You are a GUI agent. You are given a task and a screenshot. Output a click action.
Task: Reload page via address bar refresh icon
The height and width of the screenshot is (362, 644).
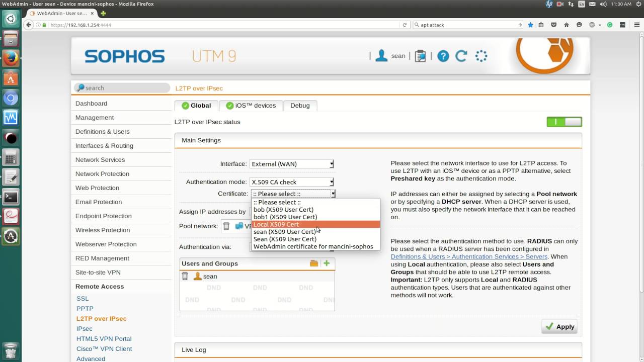click(404, 25)
